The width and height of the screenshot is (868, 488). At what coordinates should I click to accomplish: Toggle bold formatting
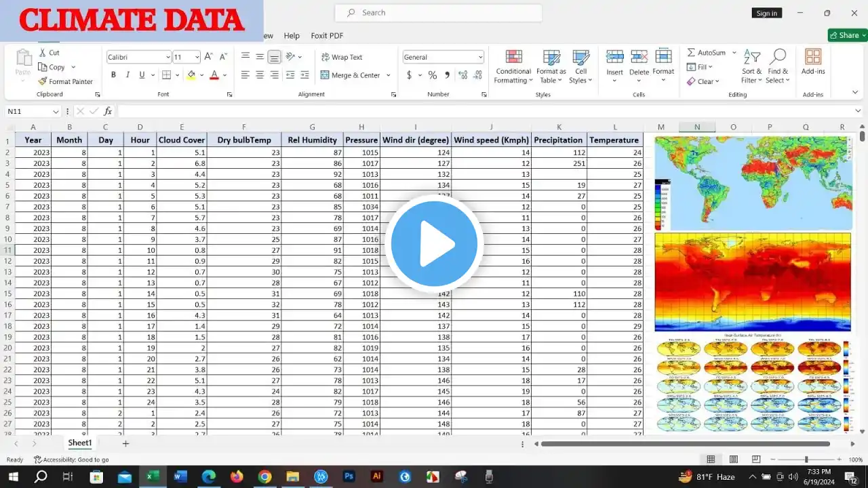click(113, 75)
